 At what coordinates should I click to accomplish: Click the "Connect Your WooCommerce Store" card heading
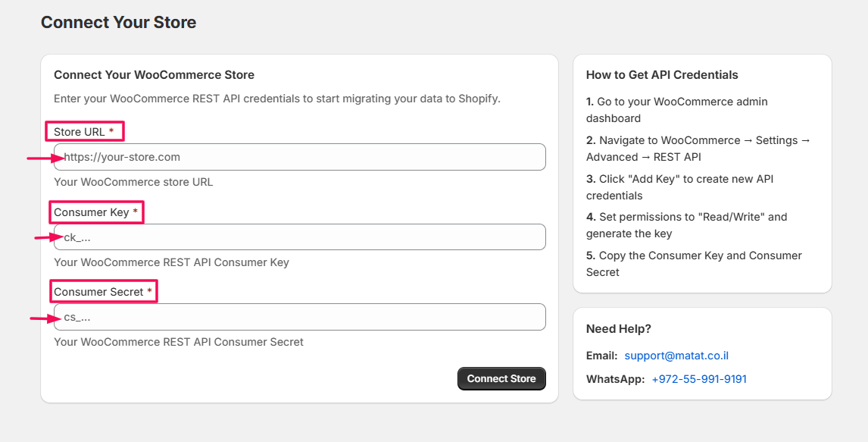tap(154, 75)
